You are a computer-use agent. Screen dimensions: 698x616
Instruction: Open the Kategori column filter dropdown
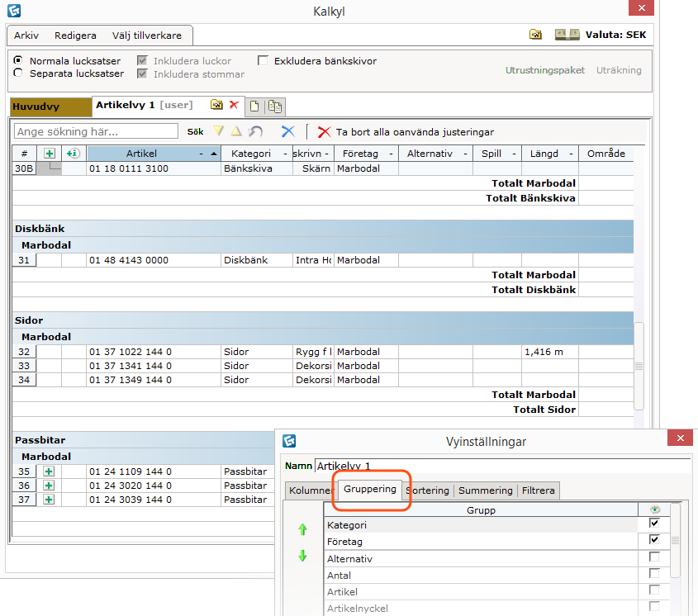tap(285, 154)
